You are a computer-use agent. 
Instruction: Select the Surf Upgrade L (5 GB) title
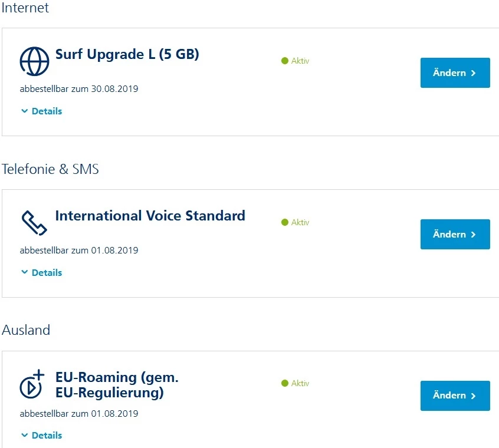click(127, 55)
